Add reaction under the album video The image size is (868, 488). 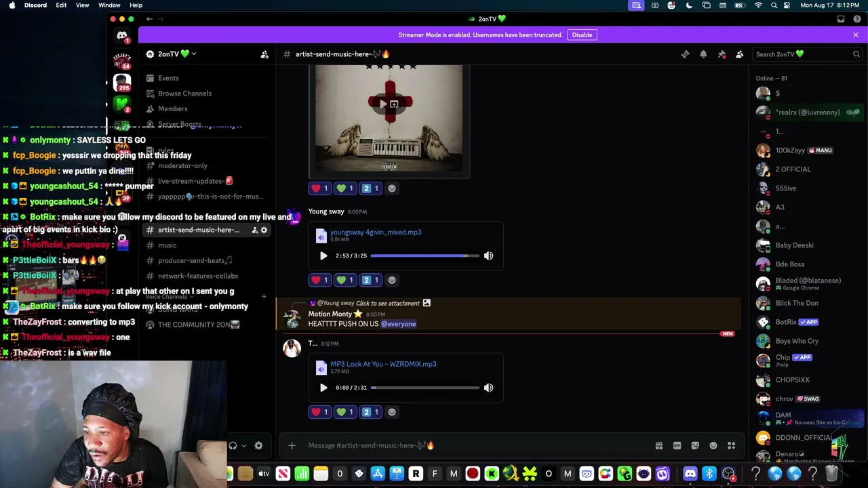click(392, 188)
